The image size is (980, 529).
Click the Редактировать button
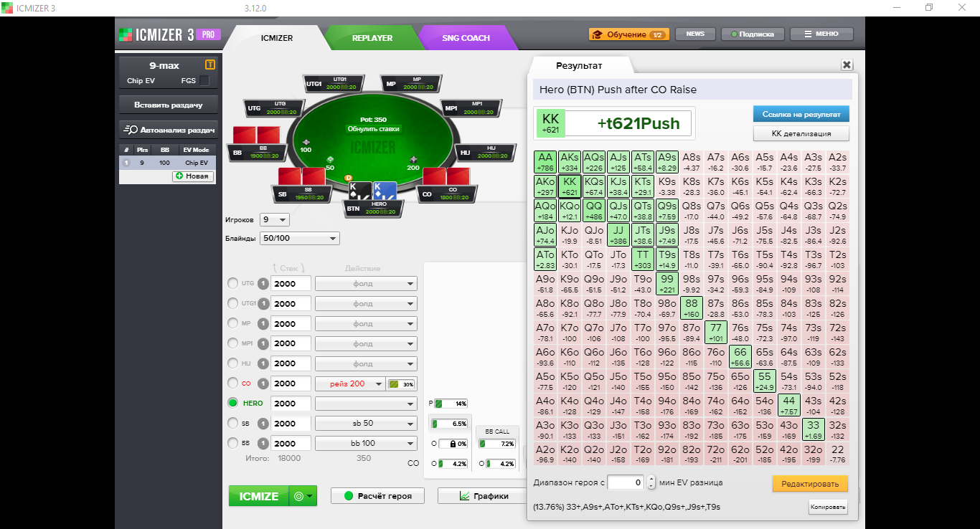(x=810, y=484)
